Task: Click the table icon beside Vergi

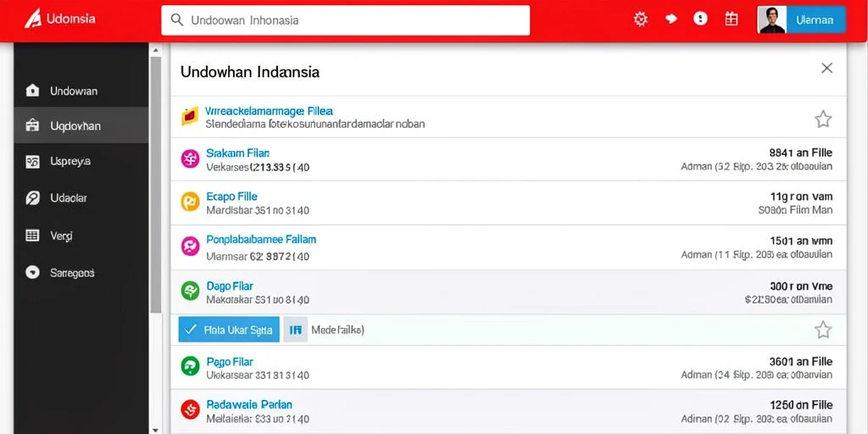Action: [33, 236]
